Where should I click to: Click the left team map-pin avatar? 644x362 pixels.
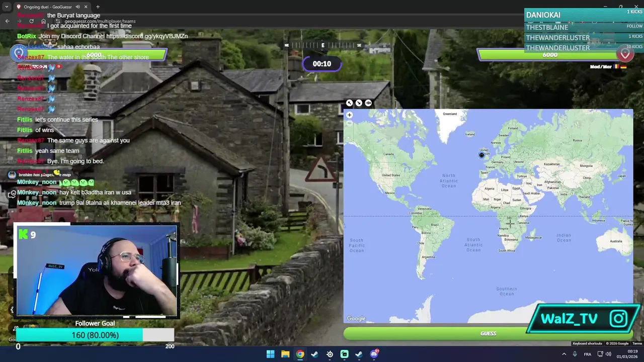[19, 53]
